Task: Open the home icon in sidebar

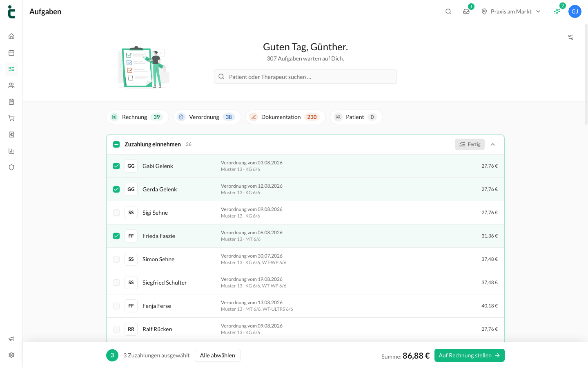Action: [11, 36]
